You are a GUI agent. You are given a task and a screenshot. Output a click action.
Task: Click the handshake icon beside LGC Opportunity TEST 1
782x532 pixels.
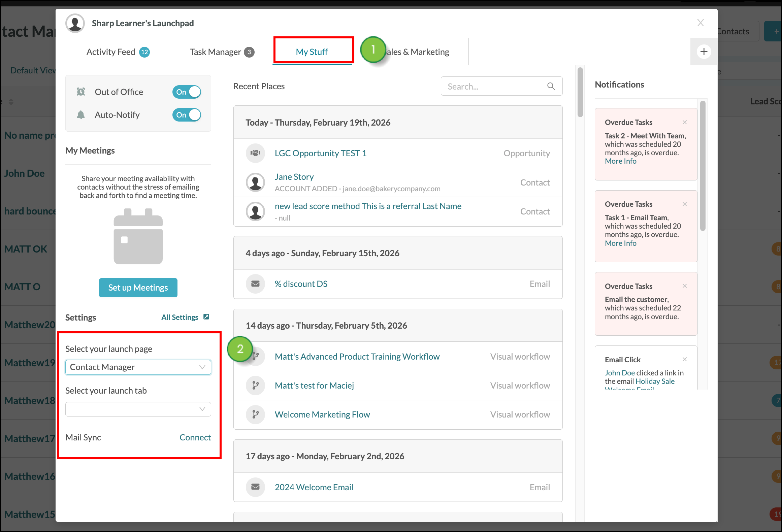pos(255,153)
